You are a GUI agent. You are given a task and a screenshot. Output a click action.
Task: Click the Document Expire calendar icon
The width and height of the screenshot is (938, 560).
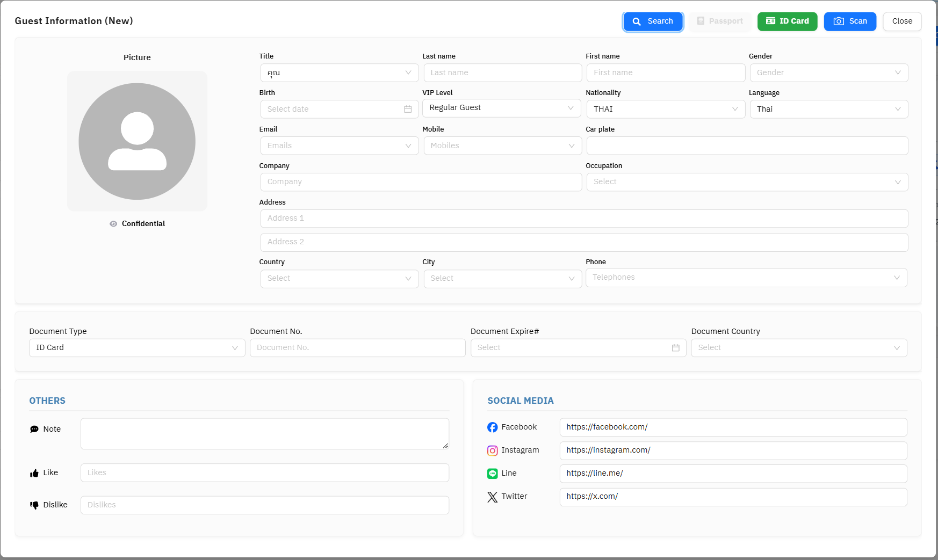pos(675,348)
